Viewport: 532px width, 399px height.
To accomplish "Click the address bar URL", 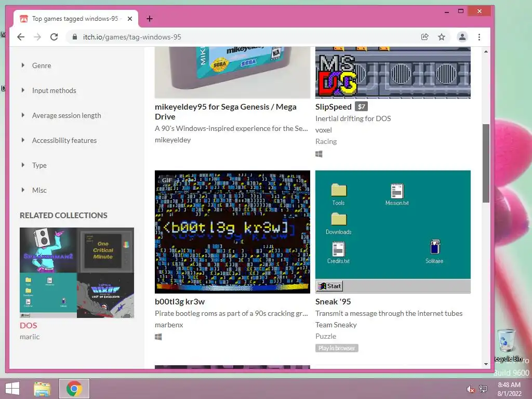I will (x=132, y=37).
